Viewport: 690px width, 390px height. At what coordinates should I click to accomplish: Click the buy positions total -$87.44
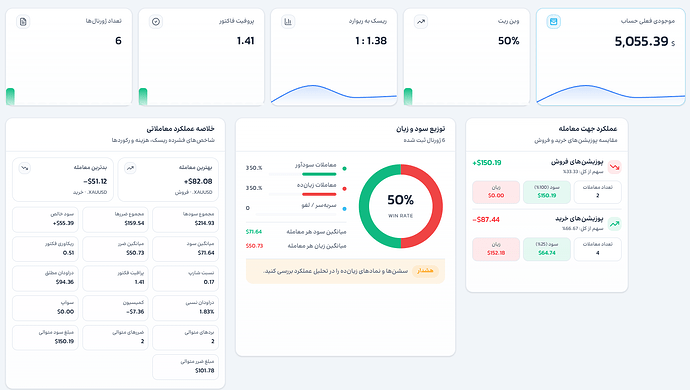(486, 220)
